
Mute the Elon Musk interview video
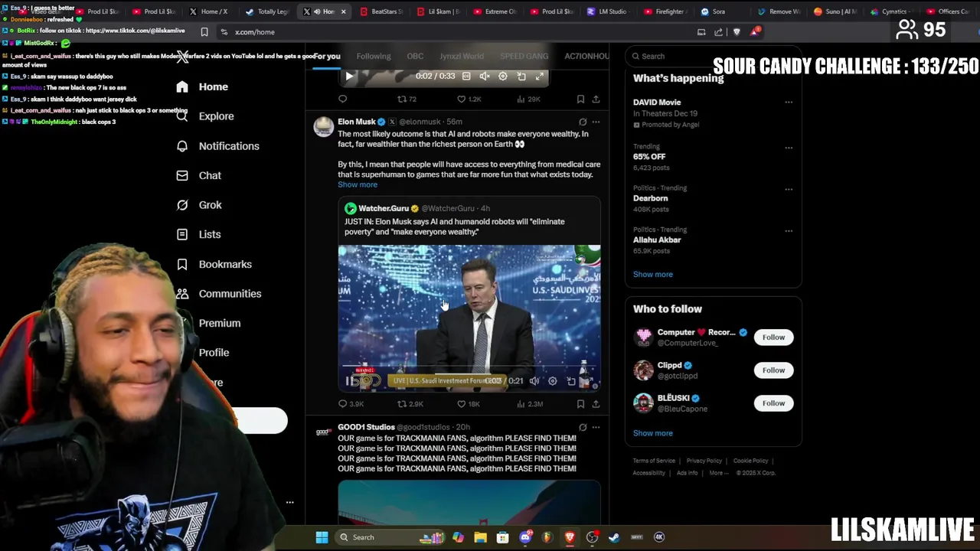(534, 381)
